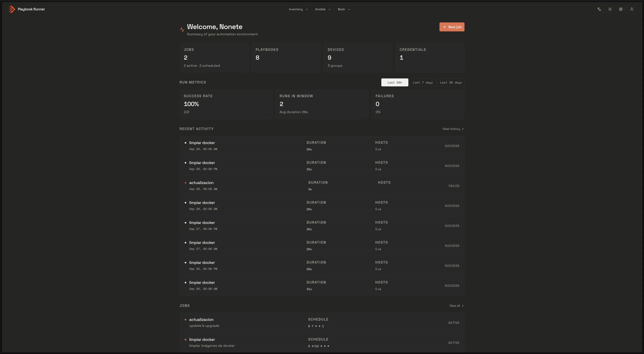Image resolution: width=644 pixels, height=354 pixels.
Task: Open the user profile icon
Action: coord(632,9)
